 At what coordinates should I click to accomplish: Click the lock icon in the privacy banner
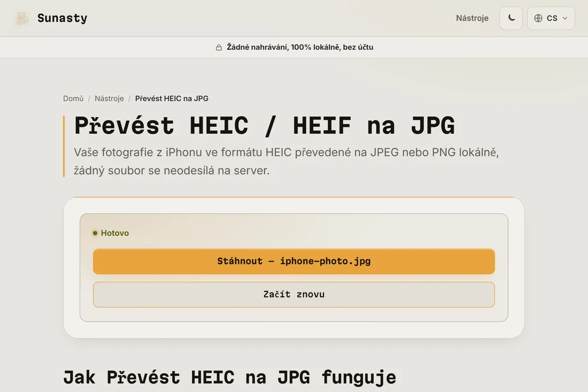(219, 47)
